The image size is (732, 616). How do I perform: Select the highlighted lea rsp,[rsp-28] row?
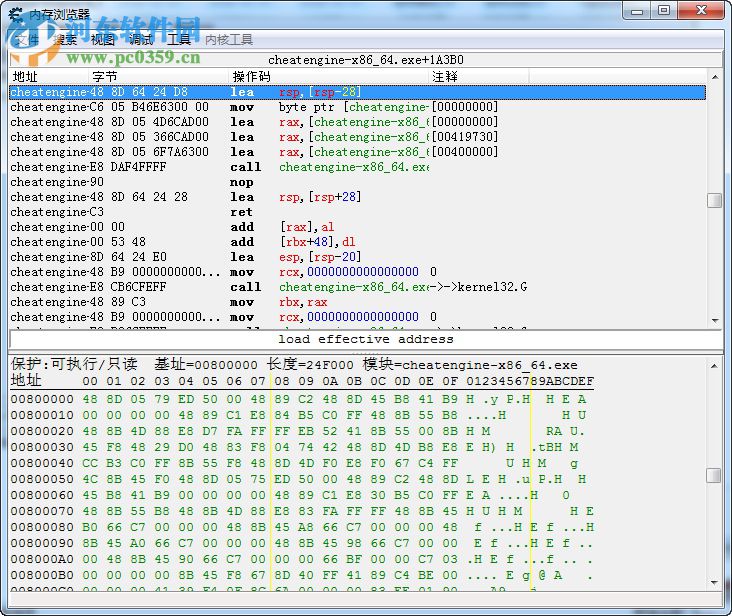357,92
